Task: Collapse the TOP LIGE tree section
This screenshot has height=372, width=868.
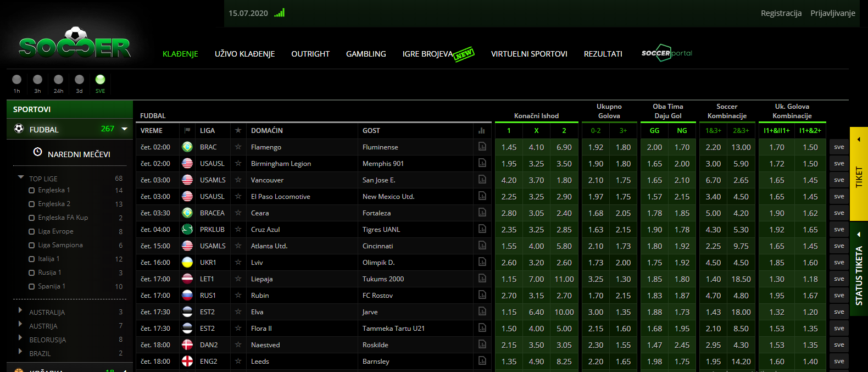Action: (21, 177)
